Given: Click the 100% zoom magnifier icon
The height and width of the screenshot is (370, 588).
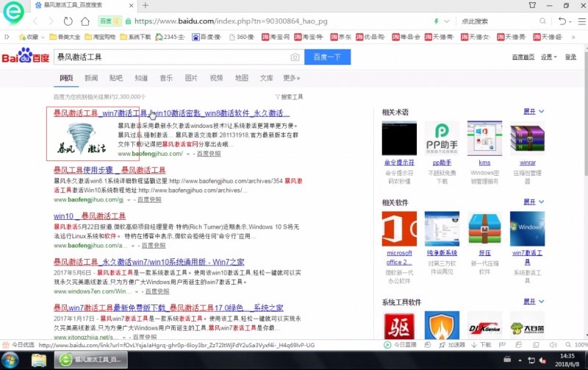Looking at the screenshot, I should [568, 345].
